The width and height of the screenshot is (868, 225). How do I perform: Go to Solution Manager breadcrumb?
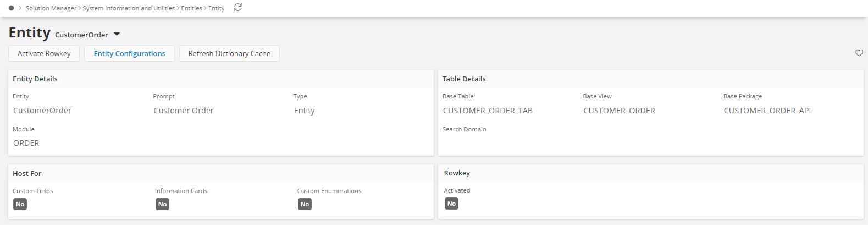coord(51,8)
